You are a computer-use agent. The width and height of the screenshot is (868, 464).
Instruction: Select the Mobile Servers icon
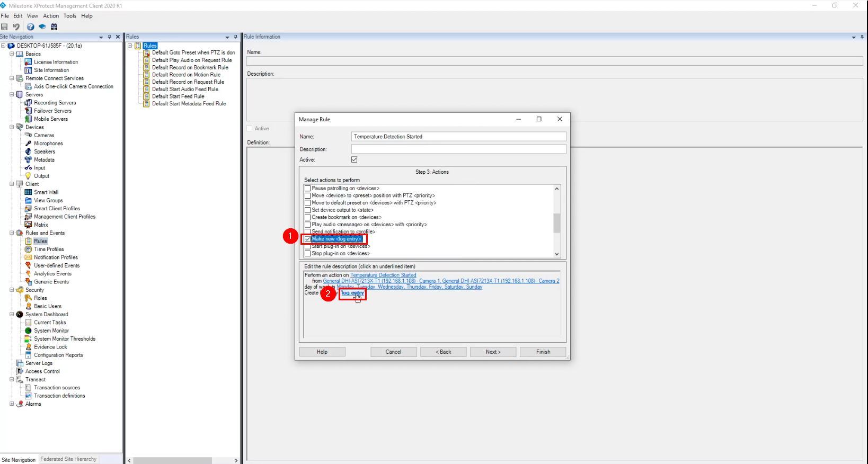[29, 119]
